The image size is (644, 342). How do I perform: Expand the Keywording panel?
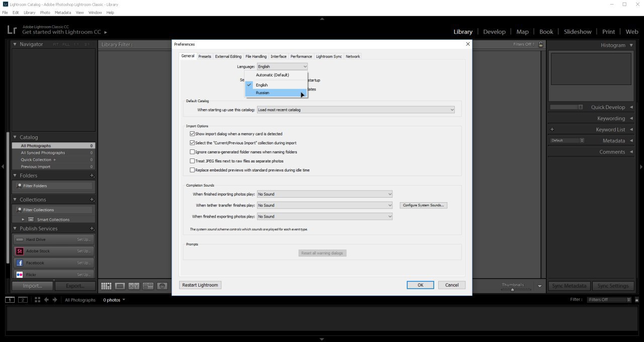[x=631, y=118]
